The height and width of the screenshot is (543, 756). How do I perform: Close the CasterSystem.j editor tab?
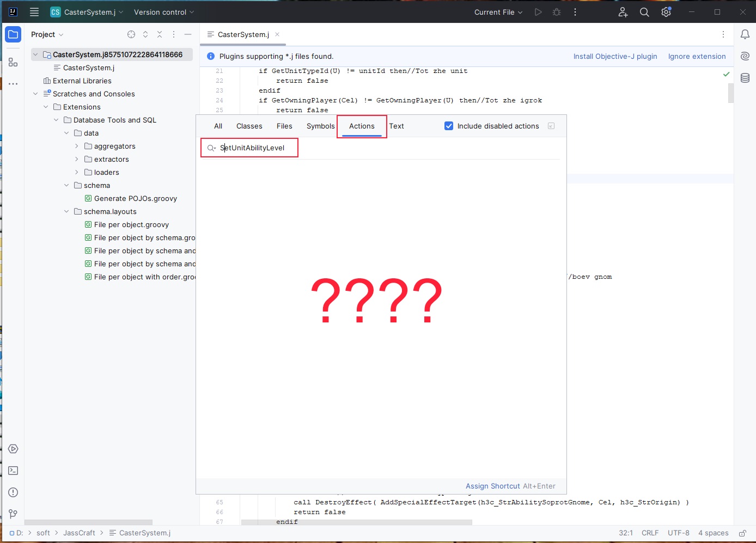(277, 34)
